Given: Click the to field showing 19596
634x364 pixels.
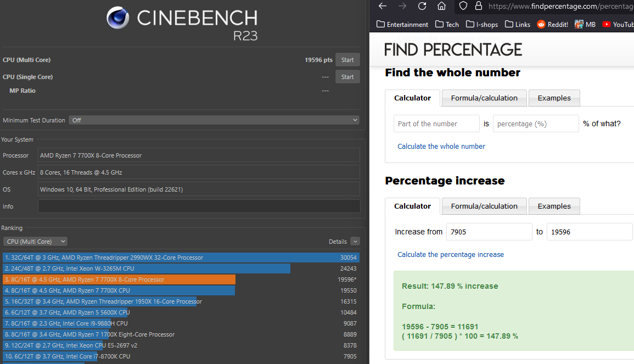Looking at the screenshot, I should tap(590, 232).
